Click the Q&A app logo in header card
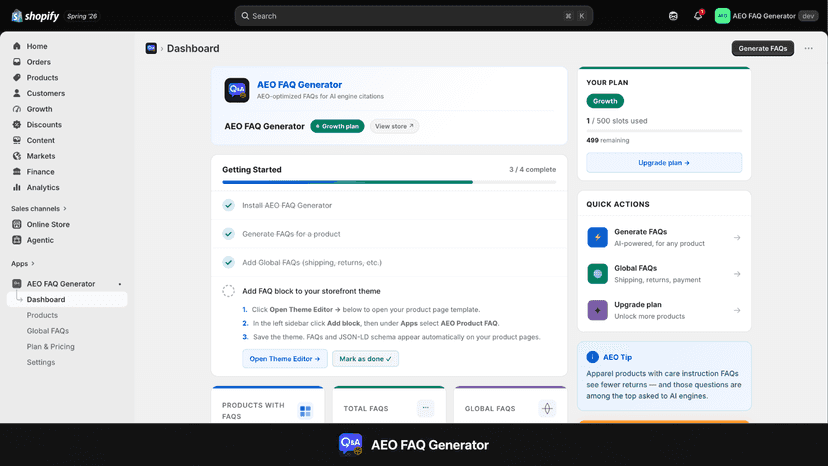This screenshot has width=828, height=466. tap(237, 90)
